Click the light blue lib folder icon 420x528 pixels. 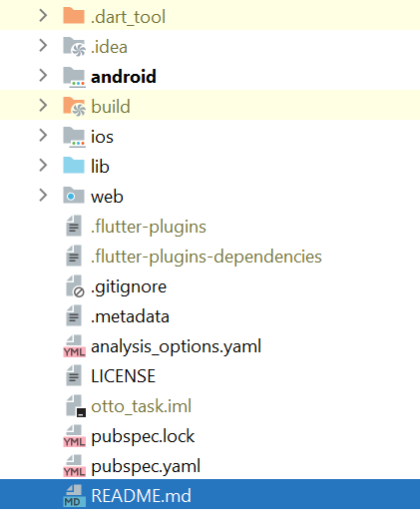coord(74,166)
